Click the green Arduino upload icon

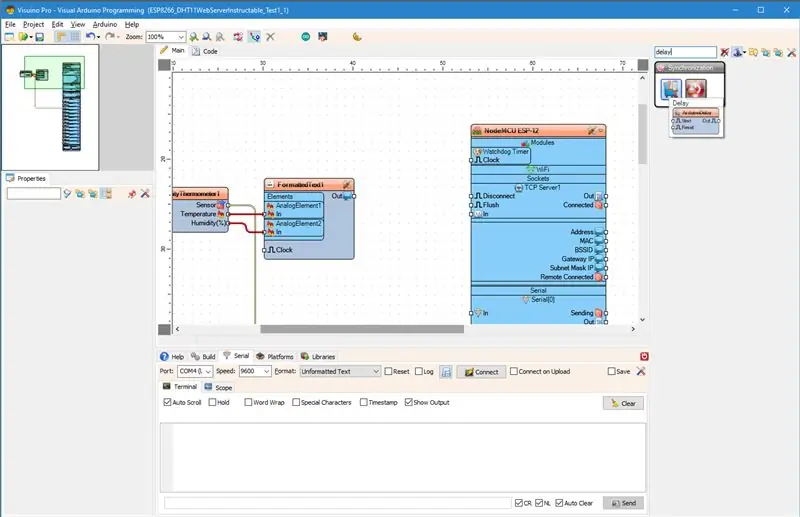[306, 37]
